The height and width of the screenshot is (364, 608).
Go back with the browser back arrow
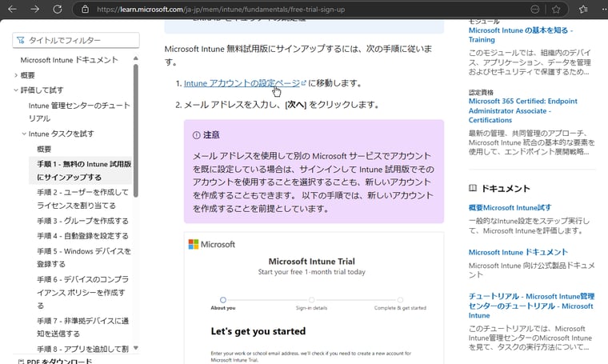pos(12,9)
